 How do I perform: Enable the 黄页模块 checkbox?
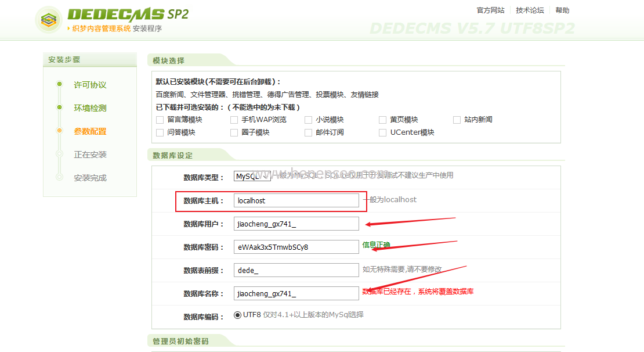click(382, 120)
